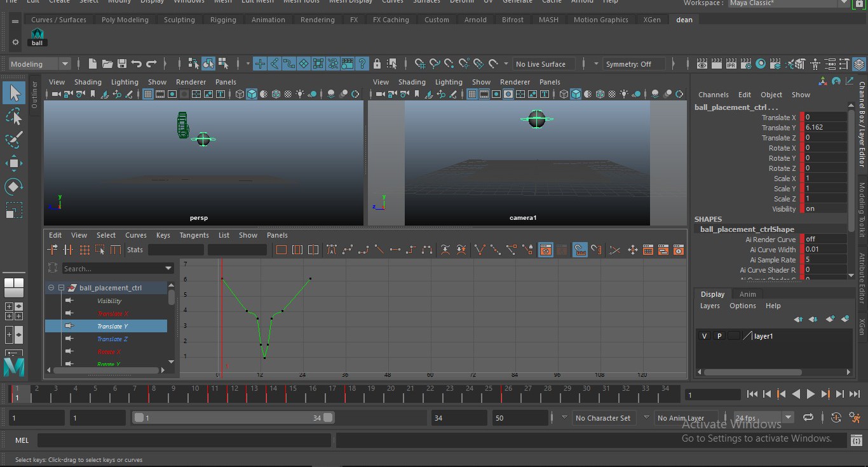This screenshot has width=868, height=467.
Task: Enable snap to grids icon
Action: 419,64
